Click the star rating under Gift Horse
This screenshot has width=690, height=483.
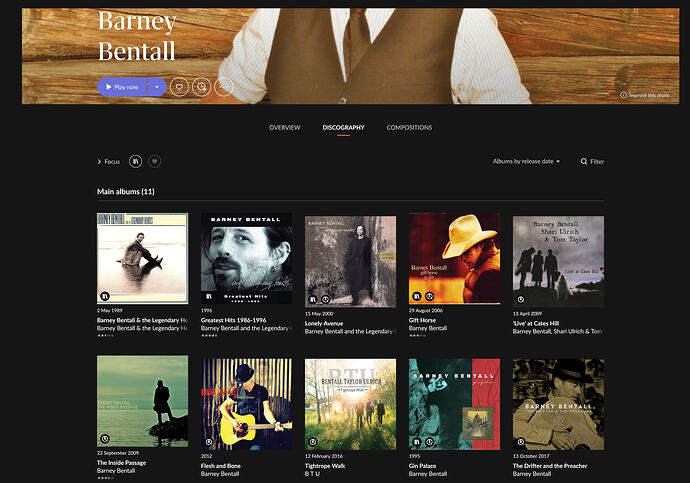click(417, 336)
